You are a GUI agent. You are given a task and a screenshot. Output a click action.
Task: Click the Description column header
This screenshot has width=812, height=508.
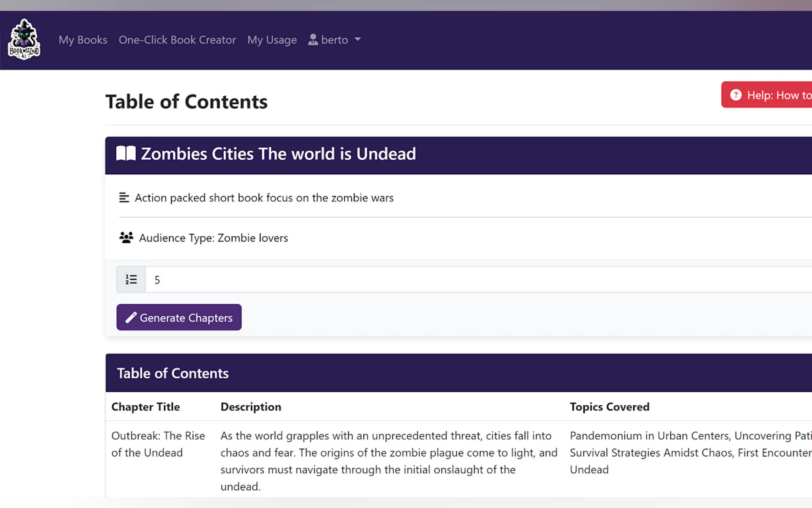click(x=251, y=407)
